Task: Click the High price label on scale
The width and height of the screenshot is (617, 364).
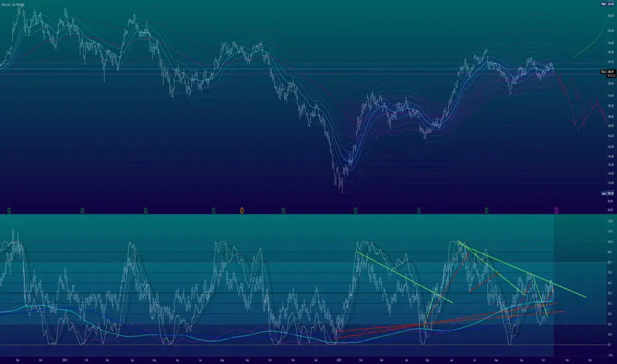Action: [x=607, y=4]
